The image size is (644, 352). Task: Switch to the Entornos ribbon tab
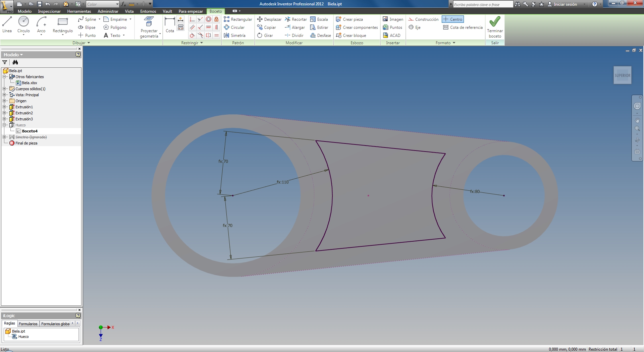[x=148, y=11]
